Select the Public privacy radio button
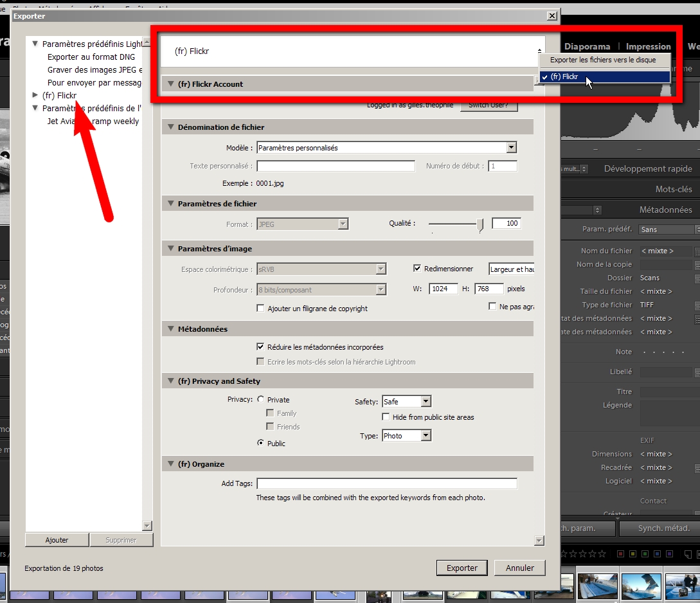The image size is (700, 603). point(261,443)
